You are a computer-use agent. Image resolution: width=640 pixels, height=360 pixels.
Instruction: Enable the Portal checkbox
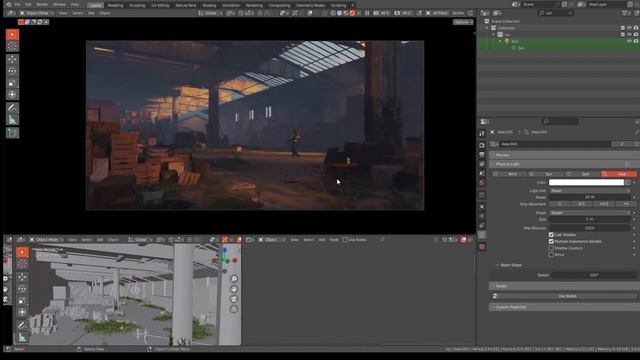coord(551,255)
